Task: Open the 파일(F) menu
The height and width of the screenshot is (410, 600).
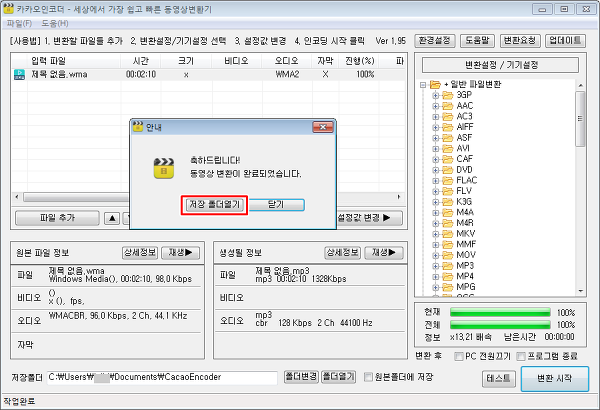Action: tap(19, 23)
